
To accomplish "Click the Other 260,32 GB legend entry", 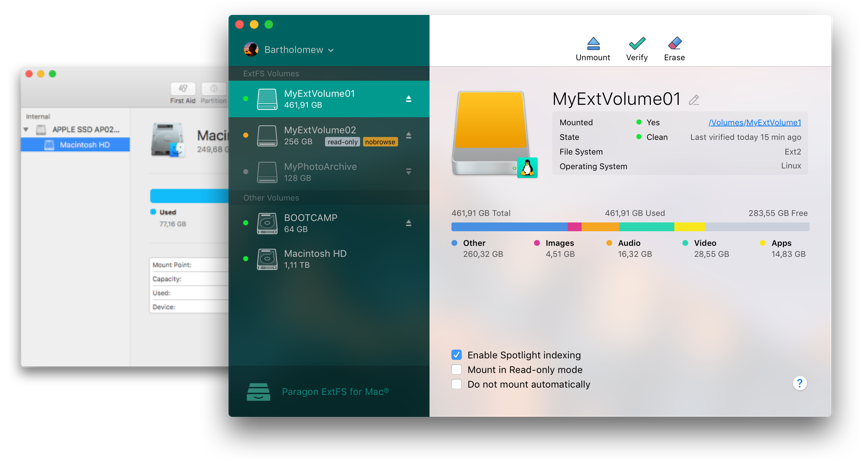I will pos(477,249).
